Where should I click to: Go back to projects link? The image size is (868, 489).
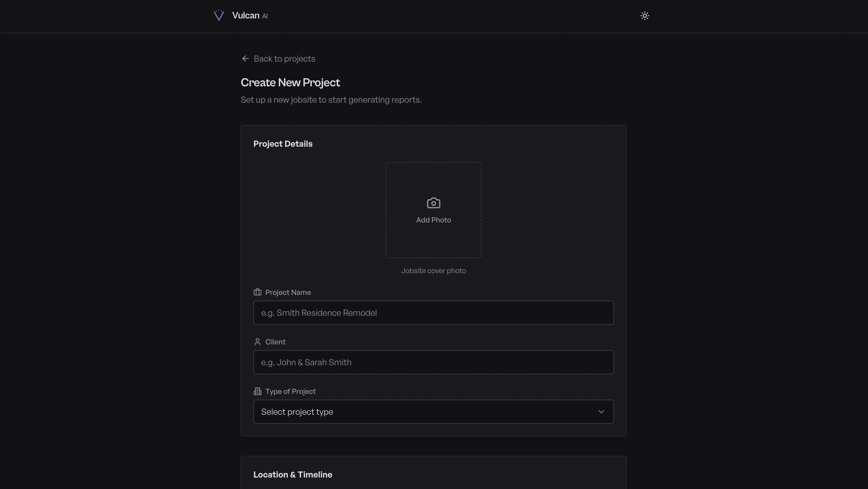pyautogui.click(x=284, y=59)
